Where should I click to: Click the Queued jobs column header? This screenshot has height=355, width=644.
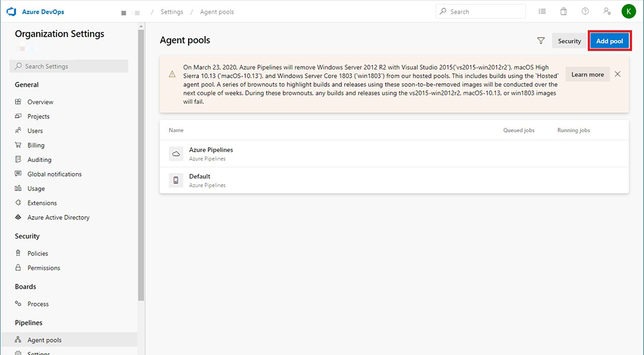(x=518, y=130)
